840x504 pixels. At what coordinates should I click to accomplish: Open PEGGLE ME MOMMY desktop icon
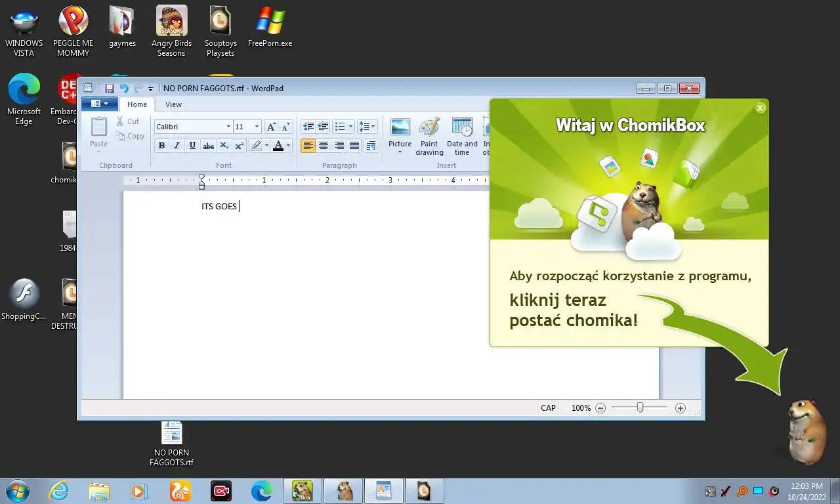point(73,32)
